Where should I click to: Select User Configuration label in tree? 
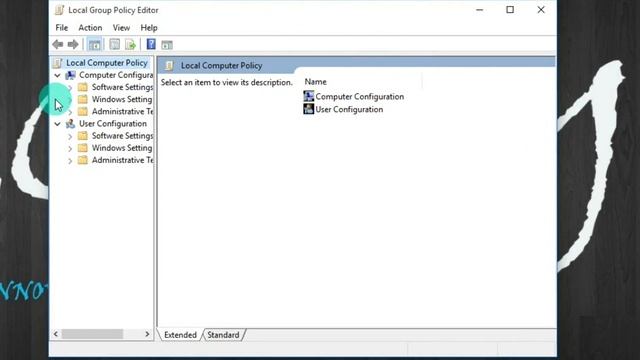click(113, 124)
